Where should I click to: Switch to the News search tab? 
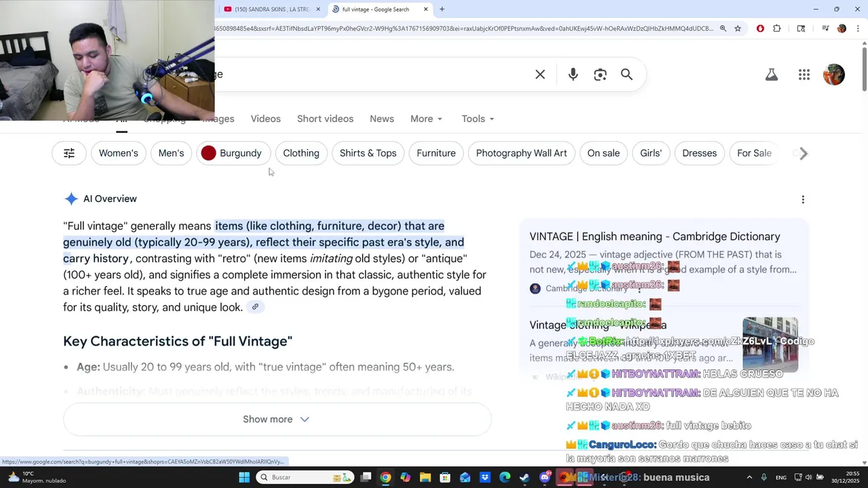click(382, 119)
